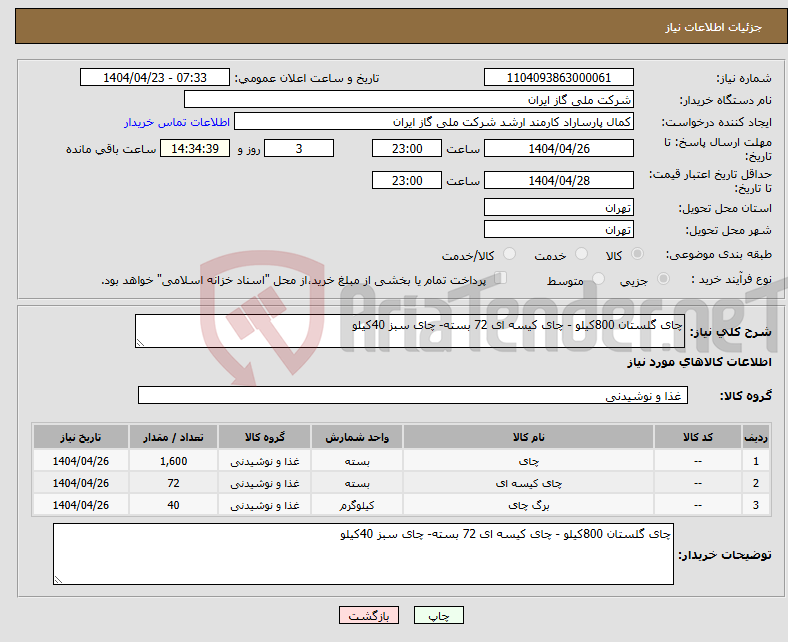Viewport: 788px width, 642px height.
Task: Click the گروه کالا column header in table
Action: coord(264,437)
